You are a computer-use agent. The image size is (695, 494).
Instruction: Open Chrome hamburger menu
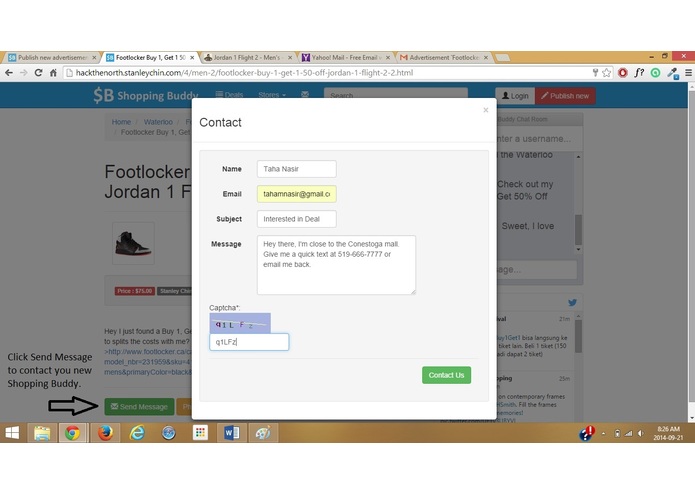pos(688,73)
